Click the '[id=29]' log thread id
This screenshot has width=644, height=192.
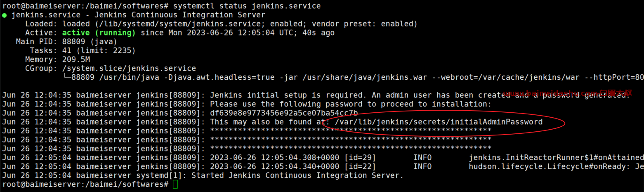pos(360,158)
